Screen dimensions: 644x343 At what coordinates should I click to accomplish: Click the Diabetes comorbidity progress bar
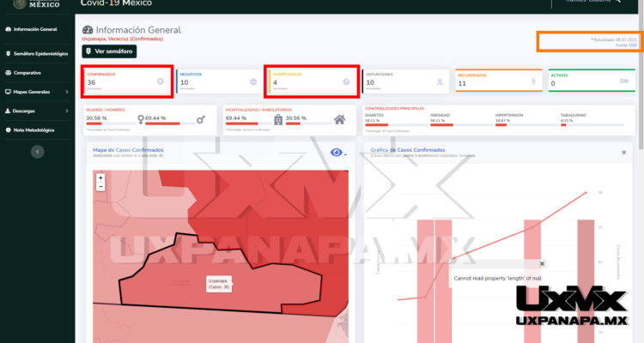pyautogui.click(x=395, y=124)
